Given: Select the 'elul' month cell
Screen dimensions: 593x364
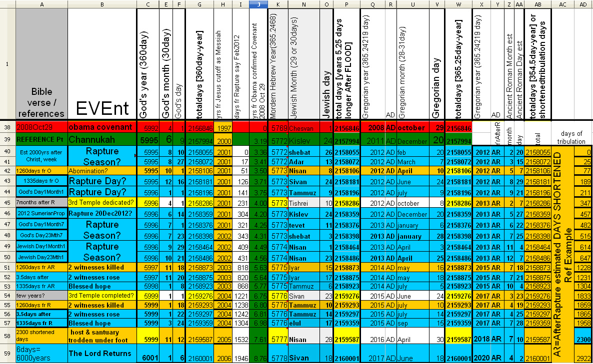Looking at the screenshot, I should click(x=303, y=324).
